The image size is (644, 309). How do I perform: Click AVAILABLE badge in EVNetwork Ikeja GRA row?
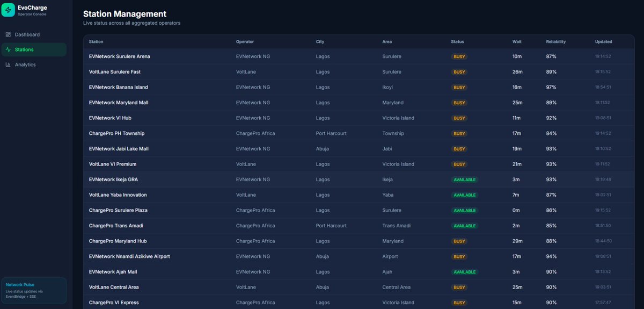[465, 179]
